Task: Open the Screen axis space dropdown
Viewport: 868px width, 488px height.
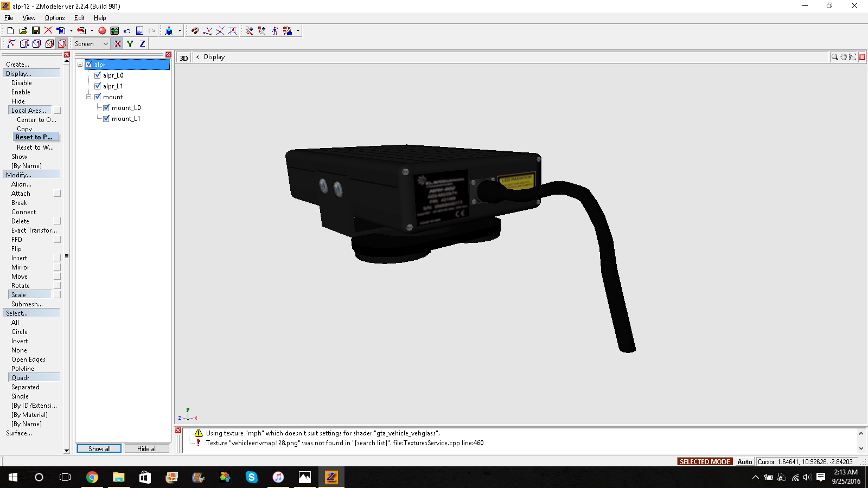Action: [x=105, y=44]
